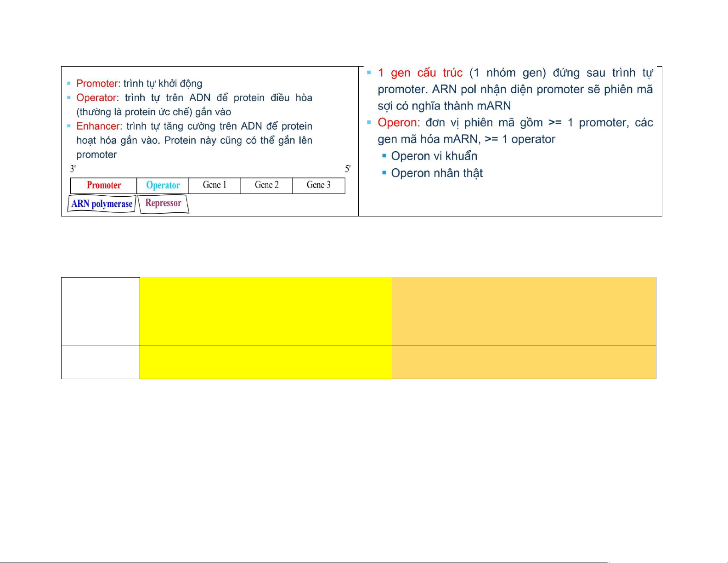Image resolution: width=728 pixels, height=563 pixels.
Task: Click the Gene 1 box
Action: [x=214, y=185]
